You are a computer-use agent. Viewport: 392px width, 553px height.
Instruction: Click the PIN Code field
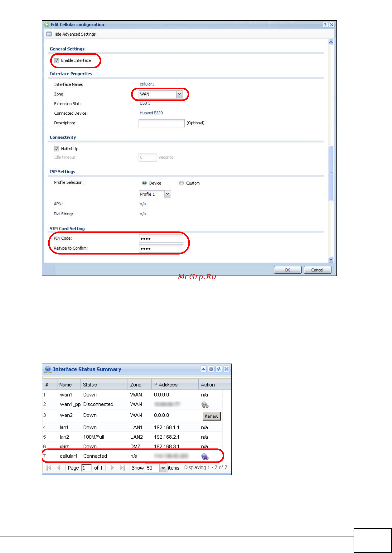[161, 238]
